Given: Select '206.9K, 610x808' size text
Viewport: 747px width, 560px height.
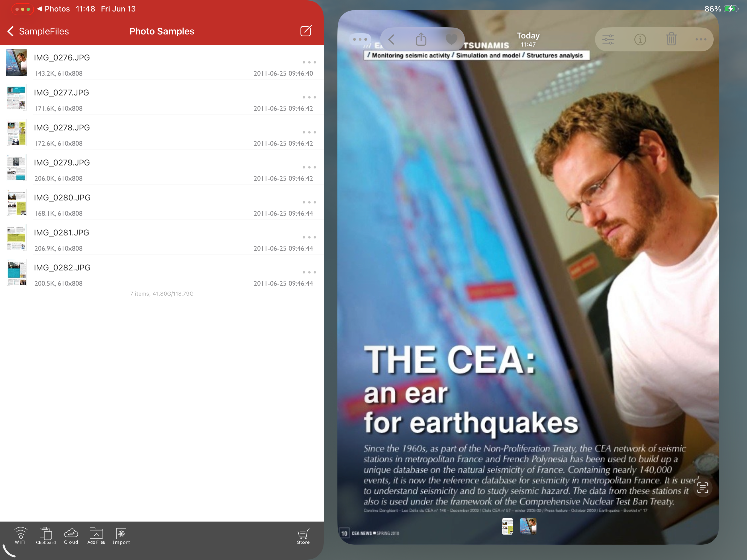Looking at the screenshot, I should click(x=59, y=249).
